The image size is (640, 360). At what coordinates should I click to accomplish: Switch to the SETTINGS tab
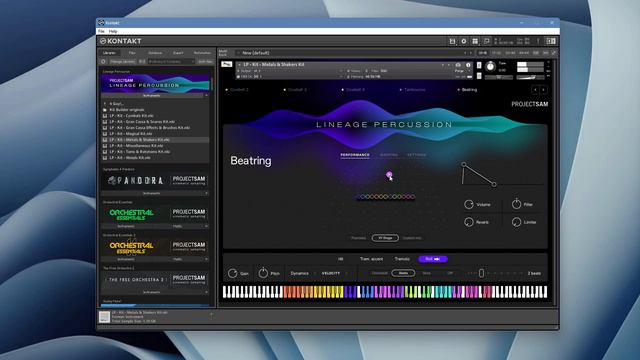point(416,155)
